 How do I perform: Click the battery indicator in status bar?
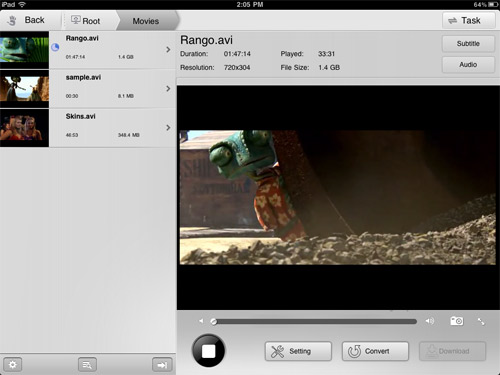(493, 5)
